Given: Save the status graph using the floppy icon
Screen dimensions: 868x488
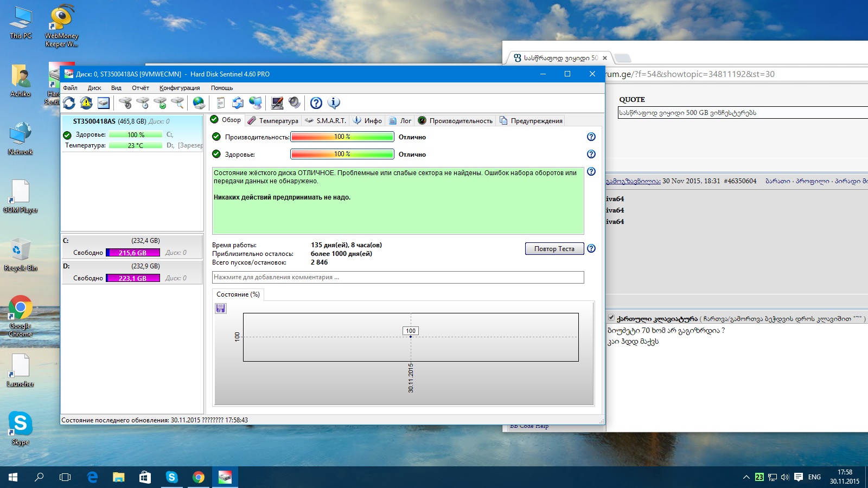Looking at the screenshot, I should (x=221, y=309).
